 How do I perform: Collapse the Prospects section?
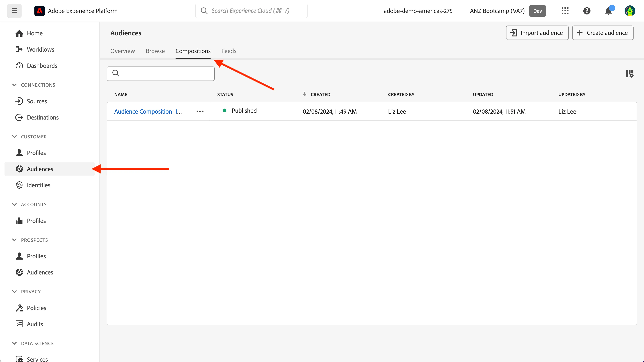[15, 240]
